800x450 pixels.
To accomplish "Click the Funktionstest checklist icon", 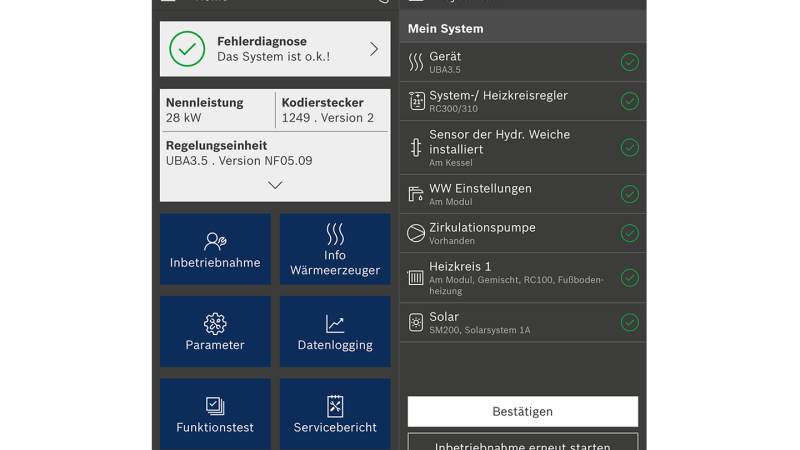I will [215, 406].
